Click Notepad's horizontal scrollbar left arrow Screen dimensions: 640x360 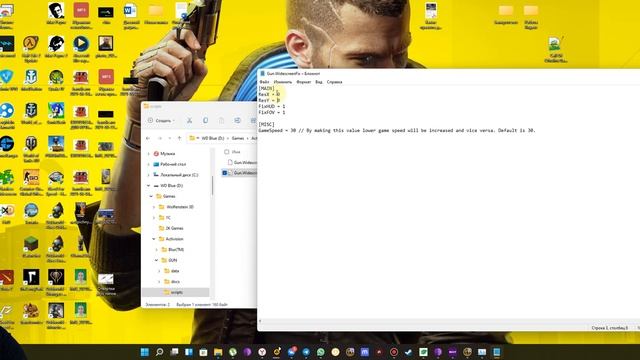pos(260,322)
